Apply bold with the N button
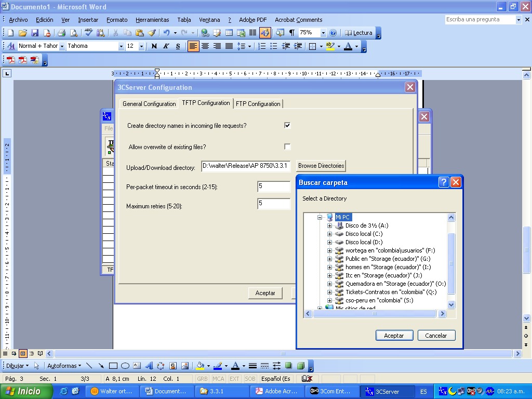This screenshot has height=399, width=532. coord(154,46)
